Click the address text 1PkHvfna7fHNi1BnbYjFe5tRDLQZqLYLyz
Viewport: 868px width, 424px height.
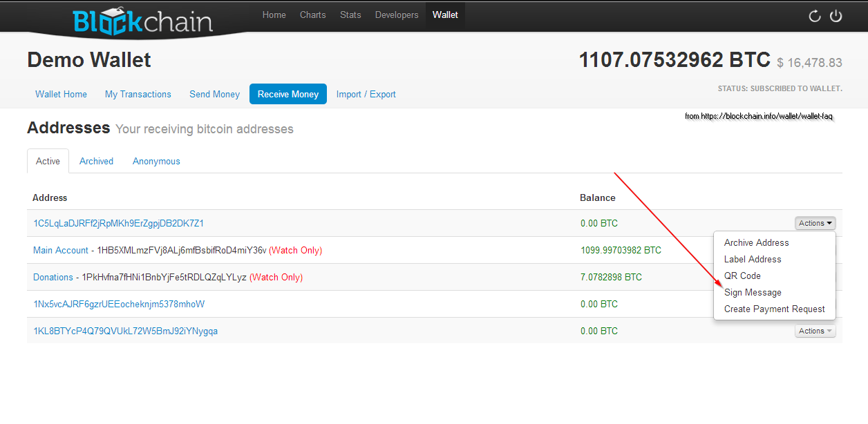(164, 278)
